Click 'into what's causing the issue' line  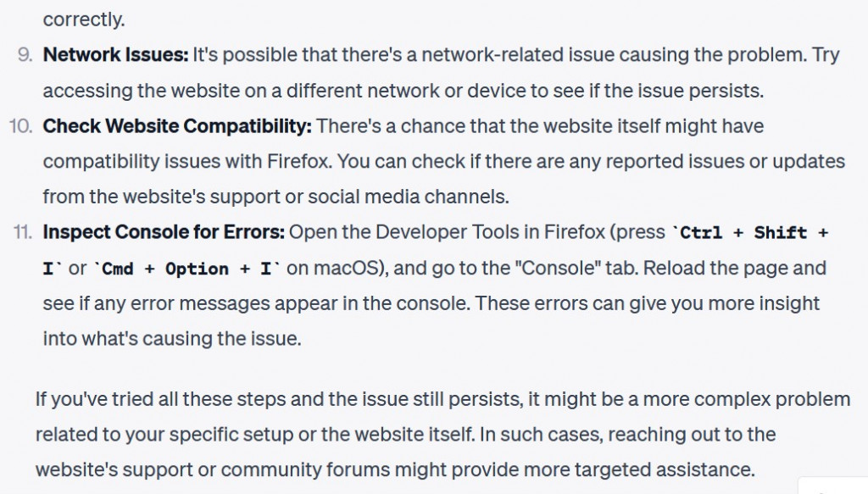click(x=172, y=339)
